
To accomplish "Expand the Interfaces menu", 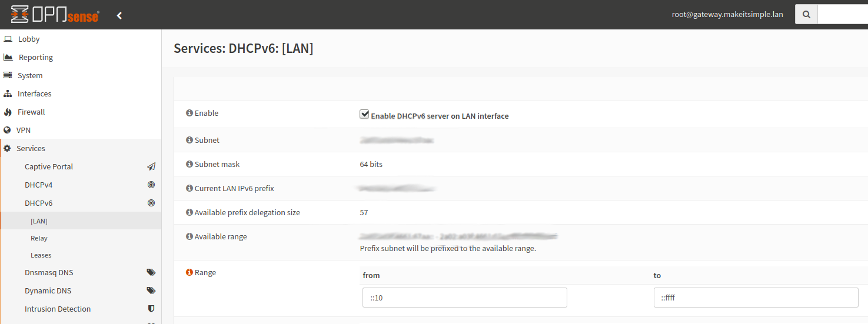I will [34, 93].
